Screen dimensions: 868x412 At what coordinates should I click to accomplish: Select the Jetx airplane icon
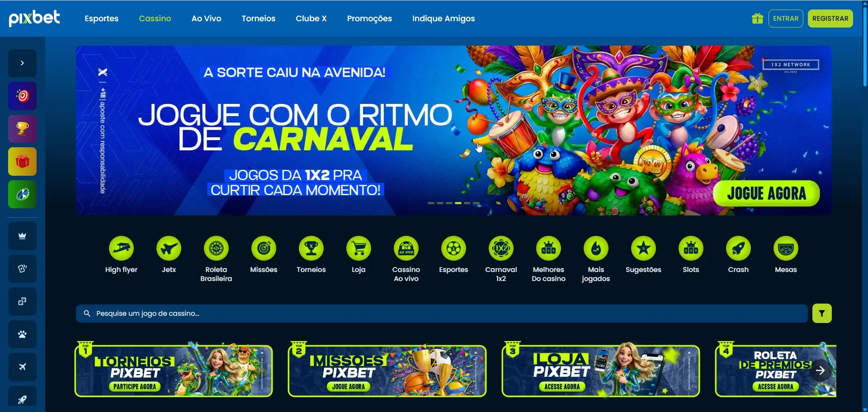(169, 248)
